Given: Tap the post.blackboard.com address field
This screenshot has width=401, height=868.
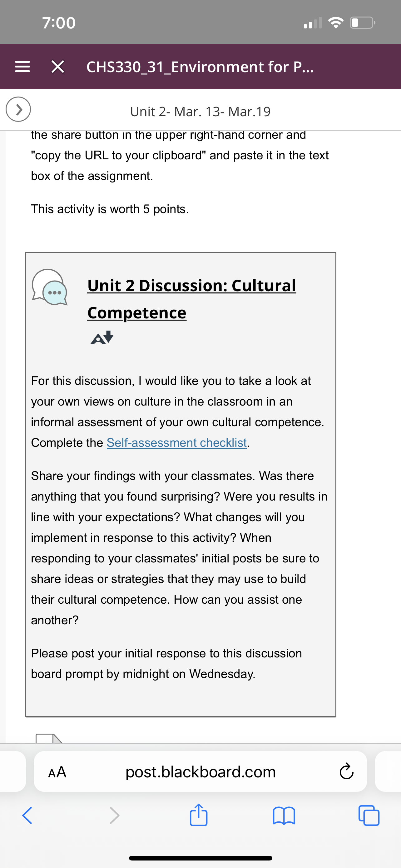Looking at the screenshot, I should (x=200, y=771).
